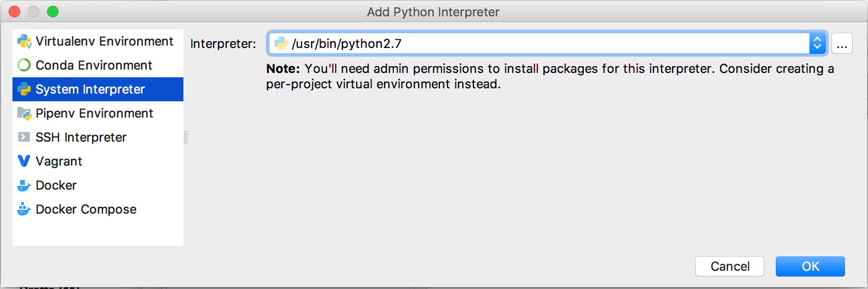This screenshot has height=289, width=868.
Task: Choose Docker Compose from the sidebar
Action: pyautogui.click(x=98, y=209)
